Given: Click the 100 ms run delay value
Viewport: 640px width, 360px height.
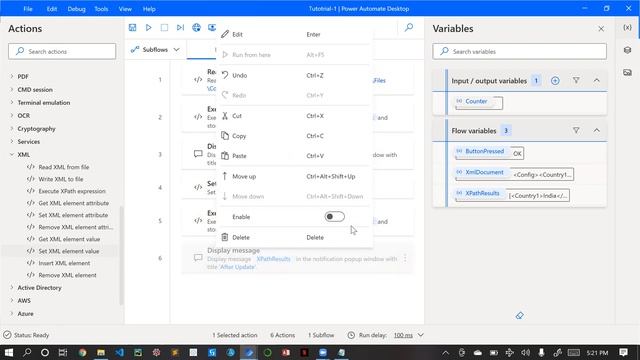Looking at the screenshot, I should pos(403,335).
